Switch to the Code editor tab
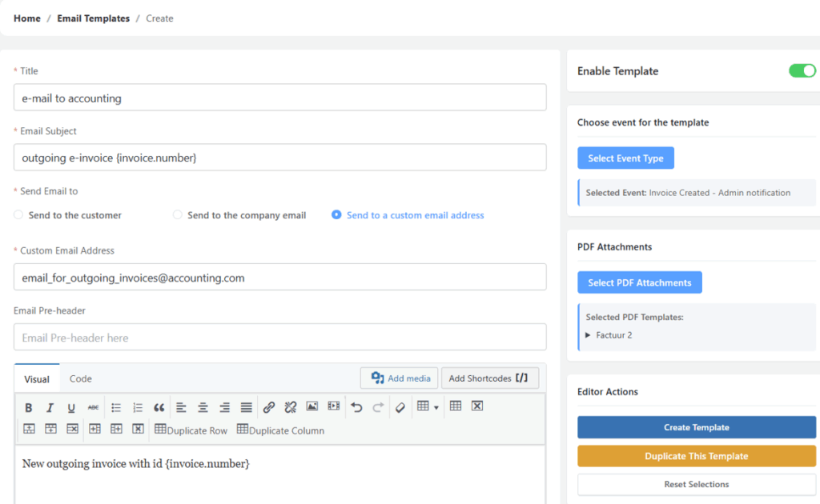Screen dimensions: 820x504 coord(80,378)
